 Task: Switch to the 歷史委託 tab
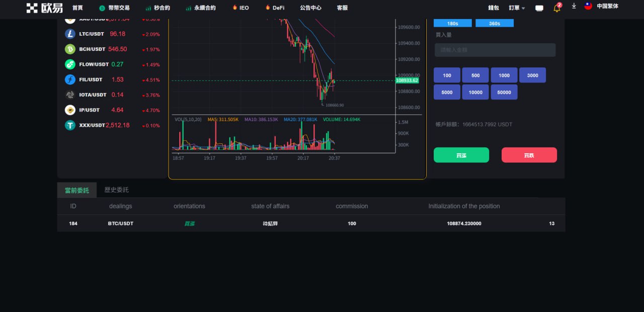coord(116,190)
